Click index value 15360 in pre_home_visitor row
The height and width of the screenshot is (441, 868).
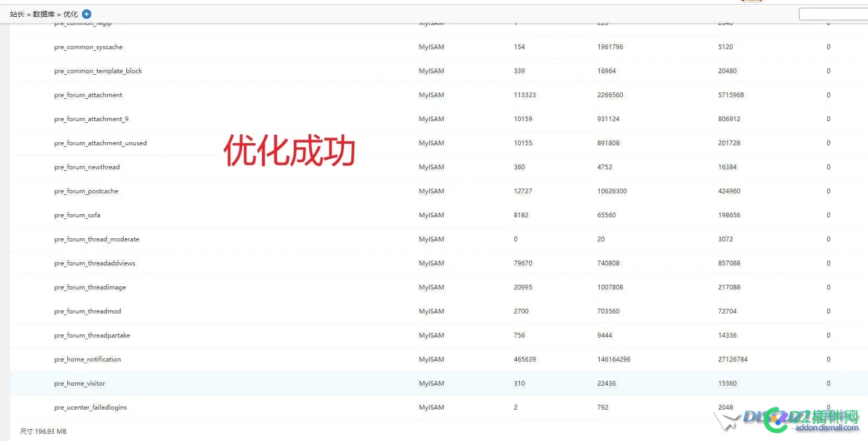[727, 384]
